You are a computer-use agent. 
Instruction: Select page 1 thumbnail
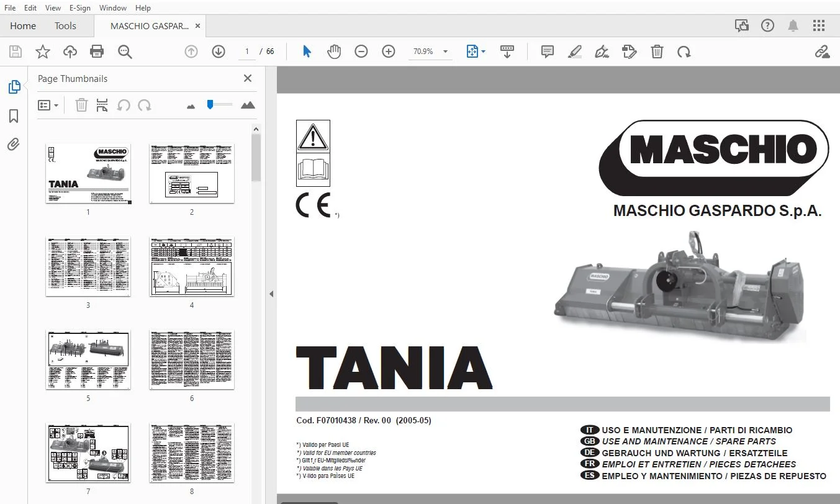click(88, 173)
